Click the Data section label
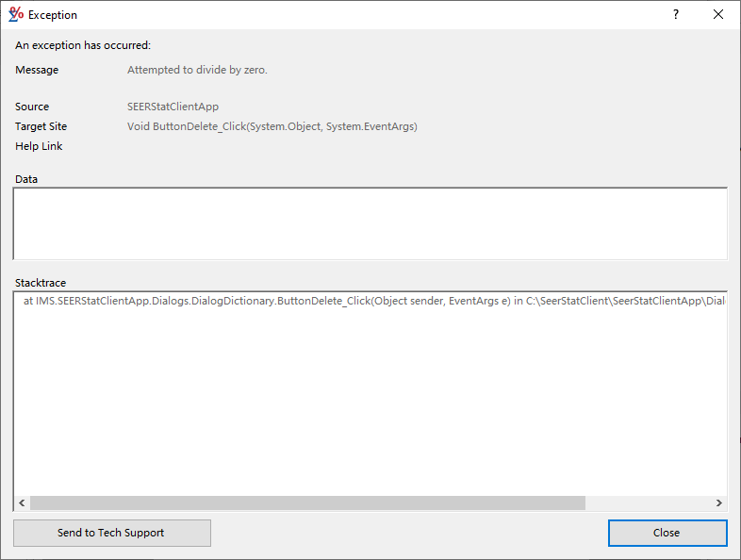The height and width of the screenshot is (560, 741). point(26,179)
